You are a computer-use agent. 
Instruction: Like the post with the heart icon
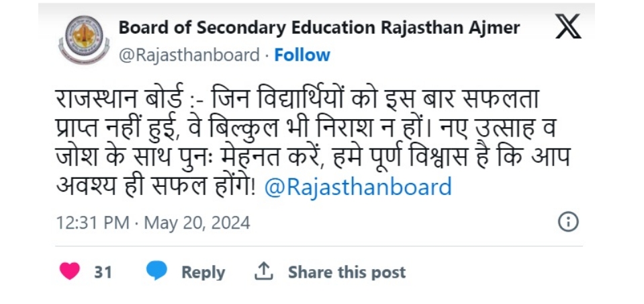(69, 272)
